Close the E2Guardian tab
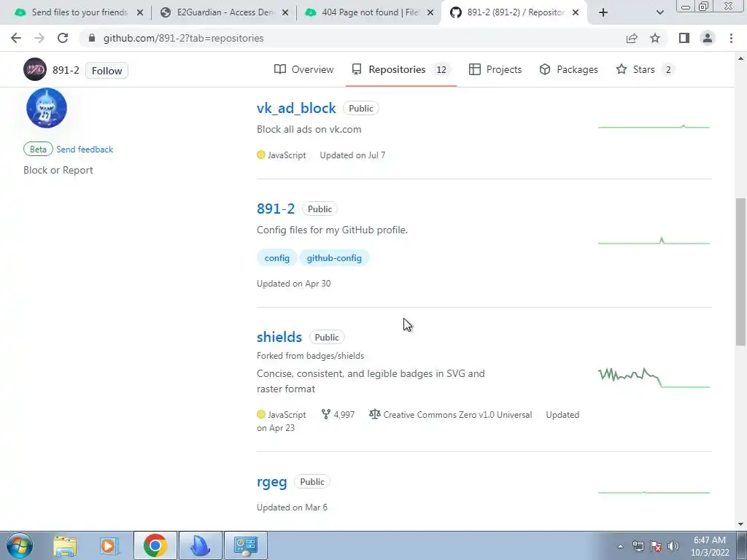747x560 pixels. point(285,13)
